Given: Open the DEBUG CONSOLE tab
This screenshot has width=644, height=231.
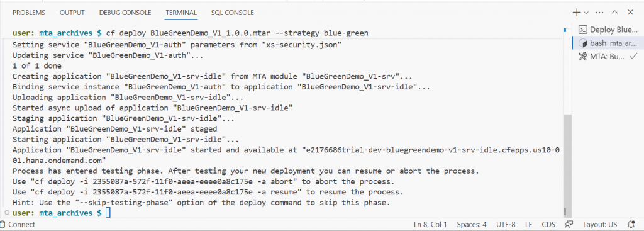Looking at the screenshot, I should coord(125,13).
